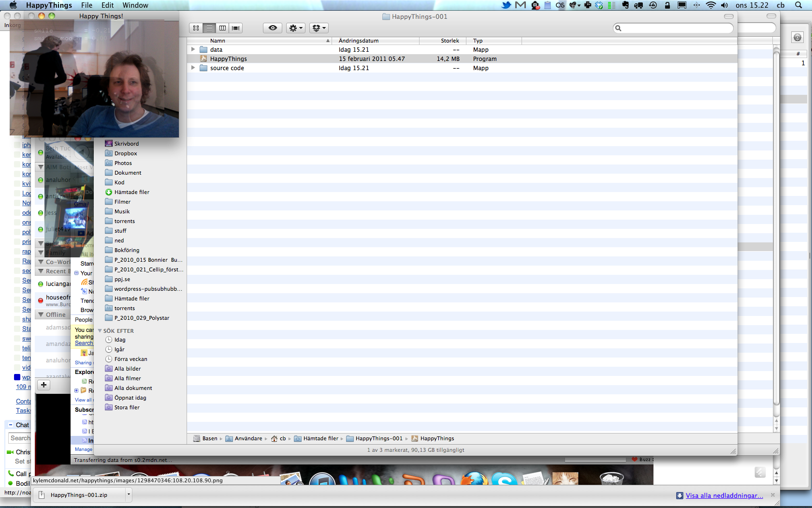Click the Twitter bird menu bar icon
This screenshot has width=812, height=508.
[x=506, y=5]
